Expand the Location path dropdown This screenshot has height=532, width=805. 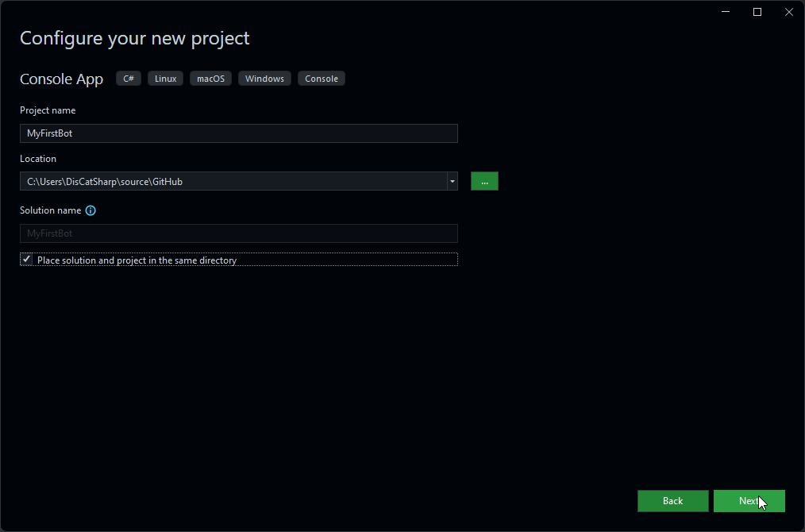pos(452,181)
